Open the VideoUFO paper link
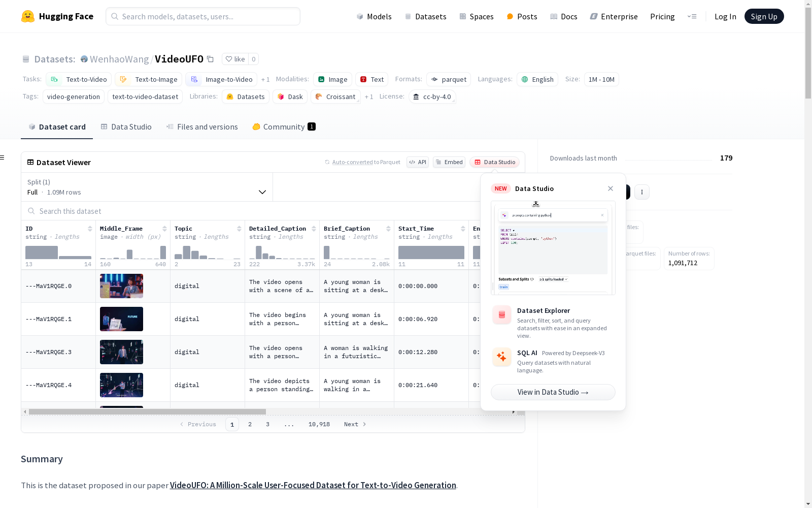Screen dimensions: 812x508 (x=313, y=485)
